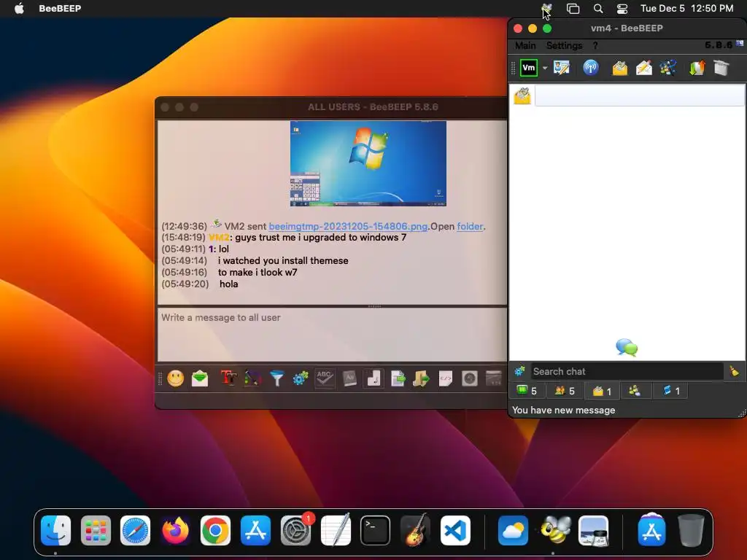Click the chat bubbles icon in vm4 panel
The image size is (747, 560).
[x=627, y=348]
